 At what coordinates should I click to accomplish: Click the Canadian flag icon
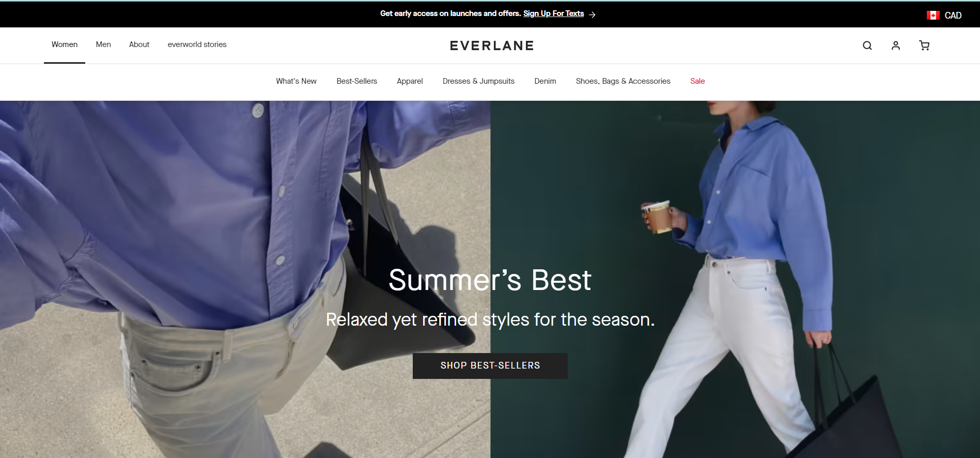tap(933, 16)
